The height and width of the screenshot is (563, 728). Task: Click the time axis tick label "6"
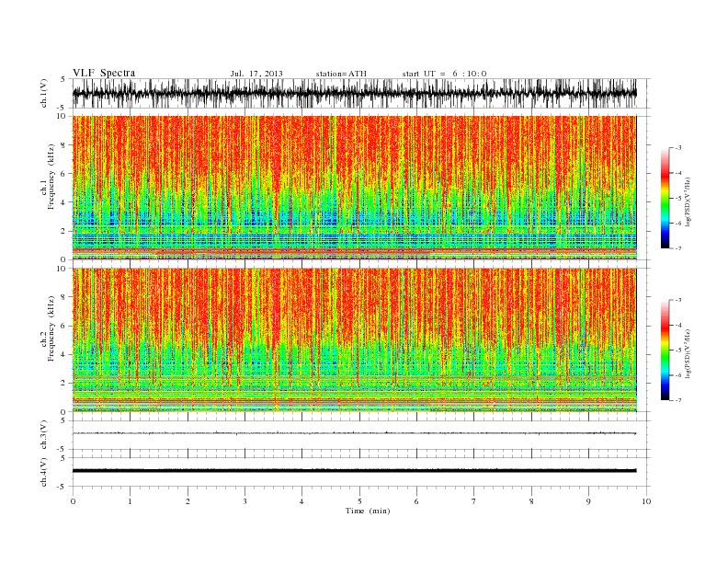tap(416, 501)
